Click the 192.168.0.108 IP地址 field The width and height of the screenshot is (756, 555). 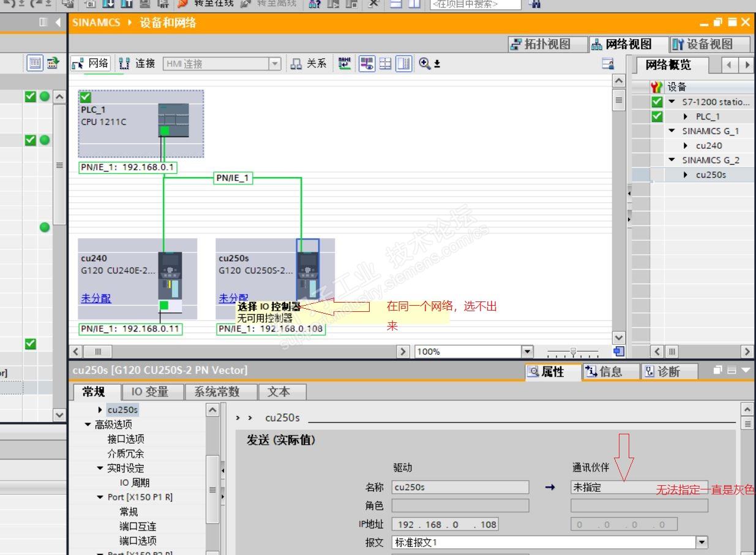pos(444,524)
